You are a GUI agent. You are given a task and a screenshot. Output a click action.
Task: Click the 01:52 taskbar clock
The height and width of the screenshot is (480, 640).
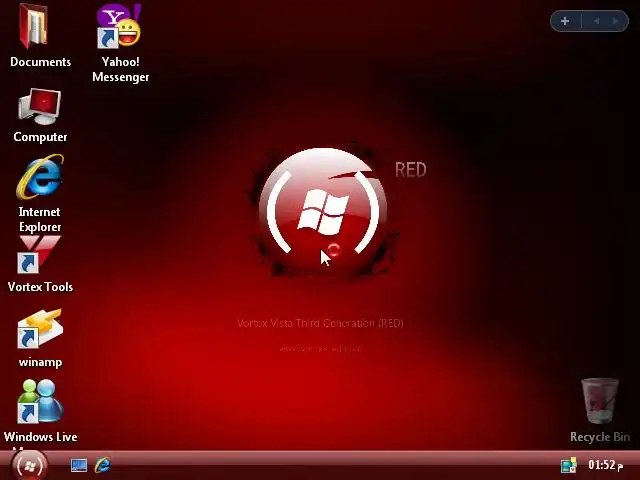(x=605, y=465)
